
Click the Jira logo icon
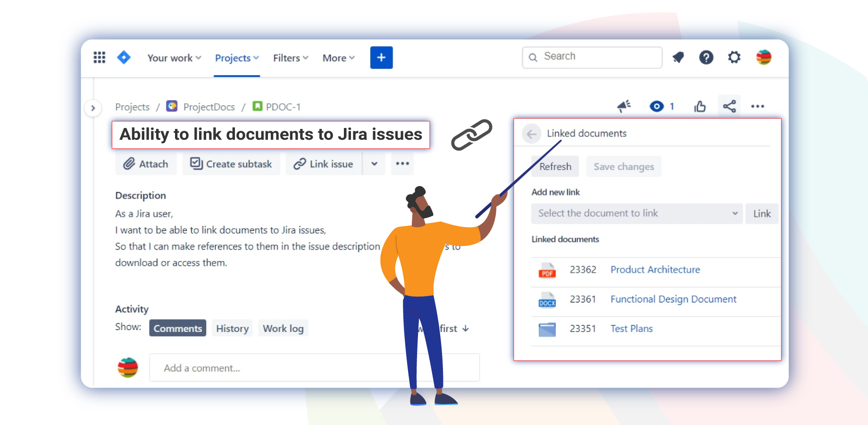[x=124, y=58]
